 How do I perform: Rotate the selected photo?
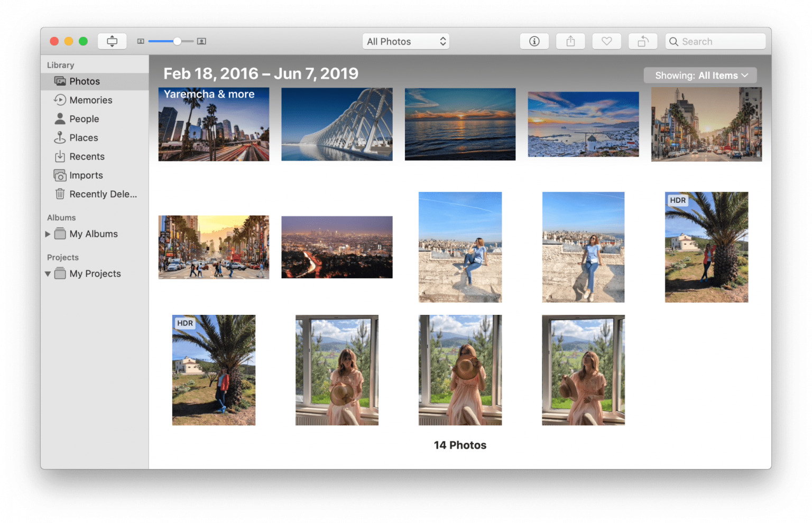(x=642, y=41)
